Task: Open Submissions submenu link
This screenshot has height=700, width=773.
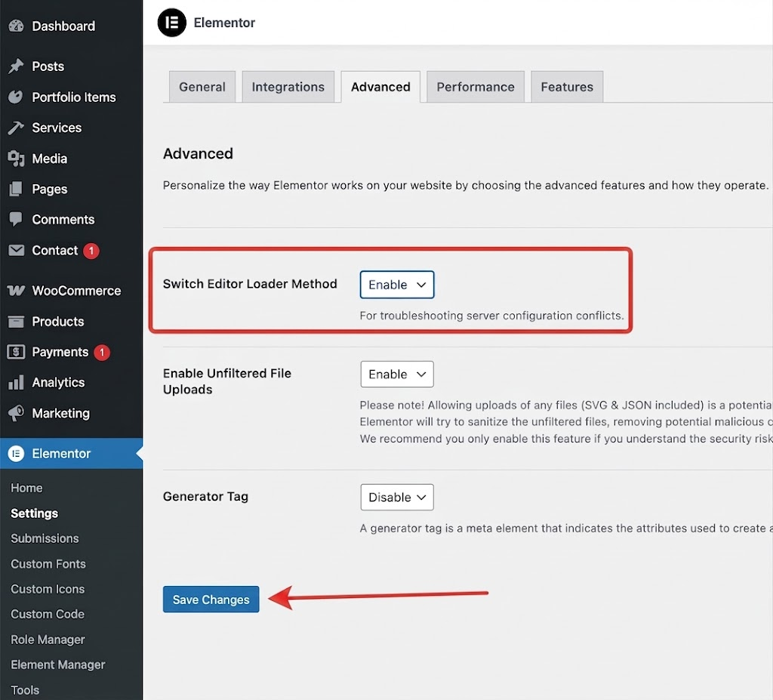Action: pos(45,538)
